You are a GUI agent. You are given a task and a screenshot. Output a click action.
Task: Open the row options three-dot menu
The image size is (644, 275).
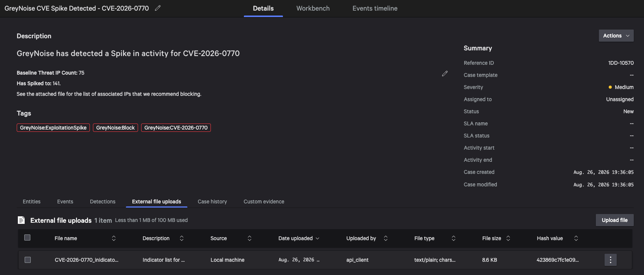pos(611,260)
